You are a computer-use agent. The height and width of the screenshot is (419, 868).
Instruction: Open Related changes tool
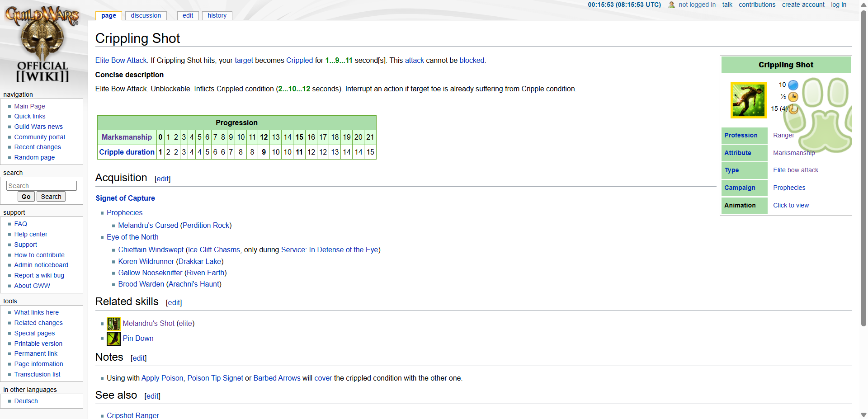point(38,323)
